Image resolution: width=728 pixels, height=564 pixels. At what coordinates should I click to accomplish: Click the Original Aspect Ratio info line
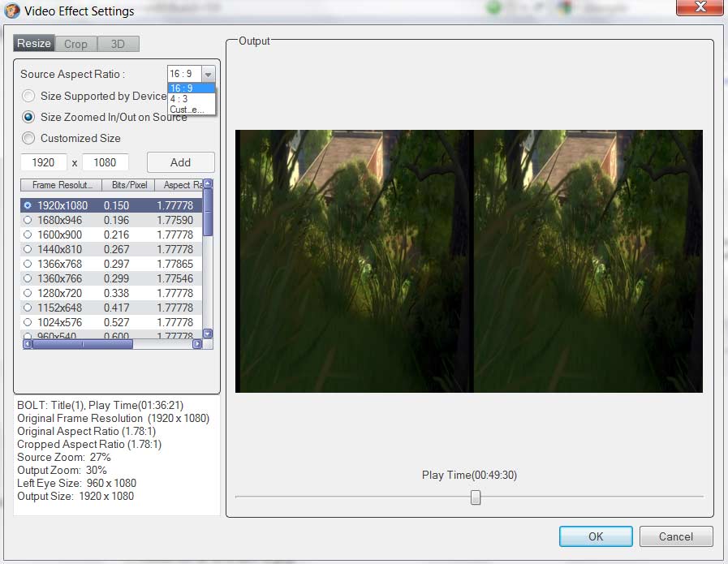86,431
